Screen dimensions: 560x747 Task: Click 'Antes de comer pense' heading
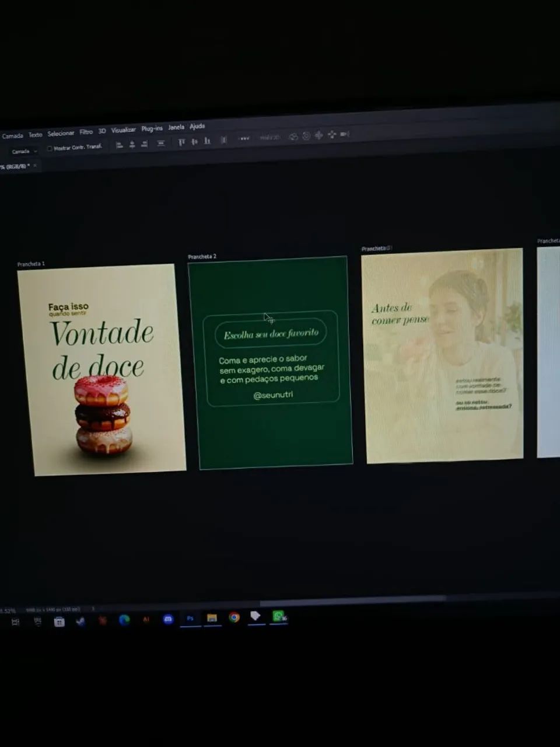click(399, 314)
